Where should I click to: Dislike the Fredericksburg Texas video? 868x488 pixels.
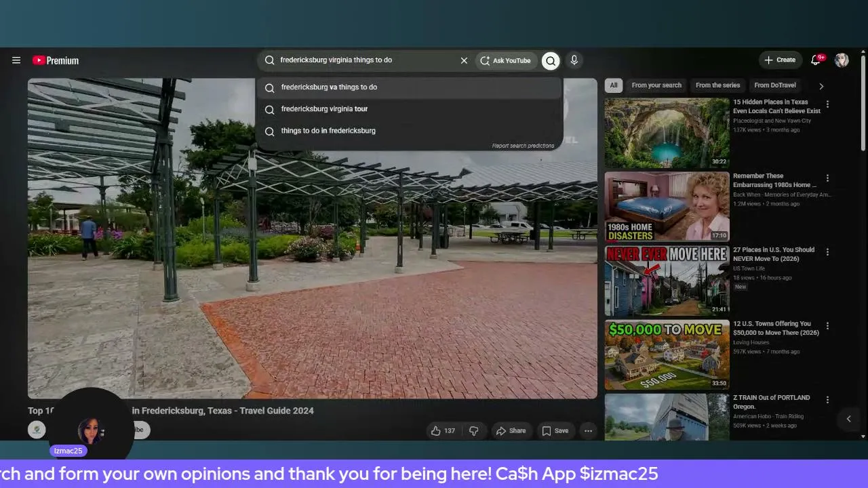[x=474, y=430]
